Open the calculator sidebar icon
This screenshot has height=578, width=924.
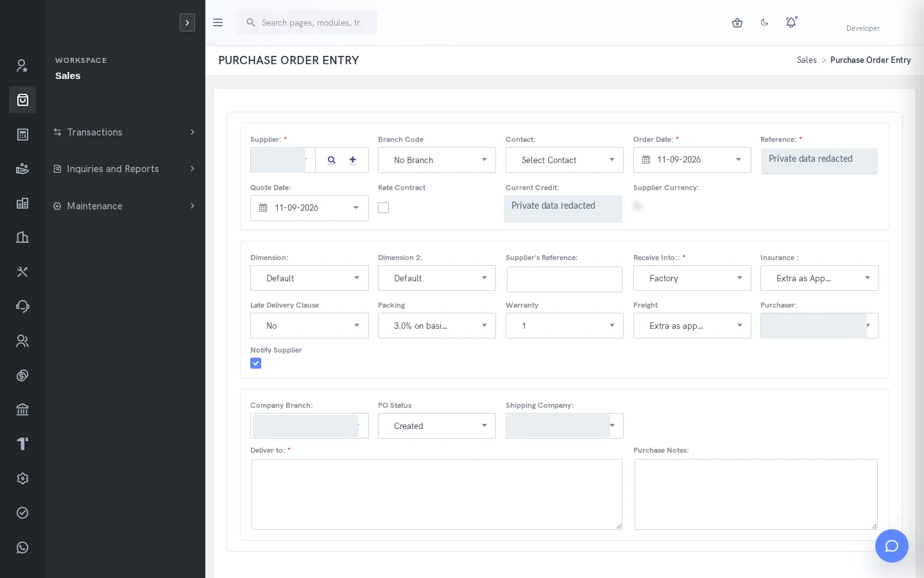[x=22, y=134]
